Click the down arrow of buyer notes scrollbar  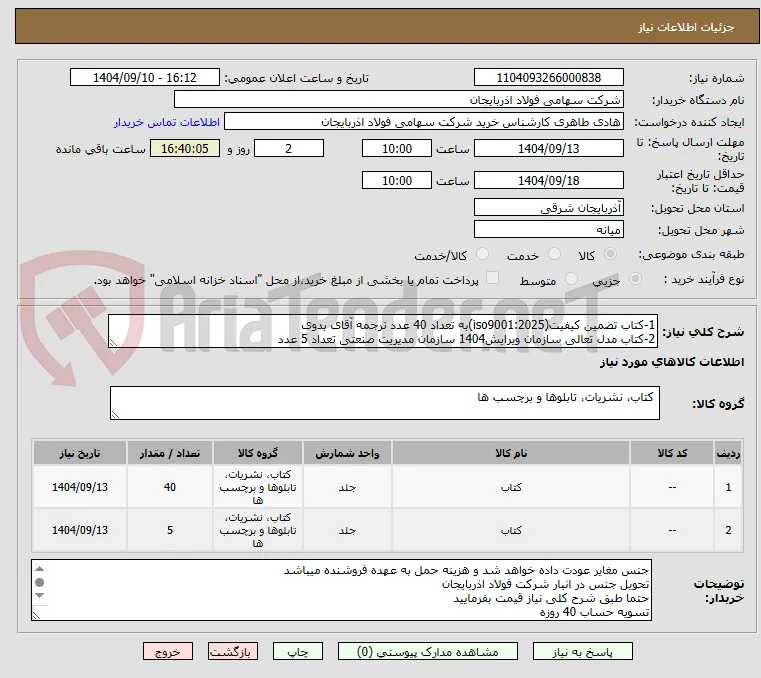40,595
